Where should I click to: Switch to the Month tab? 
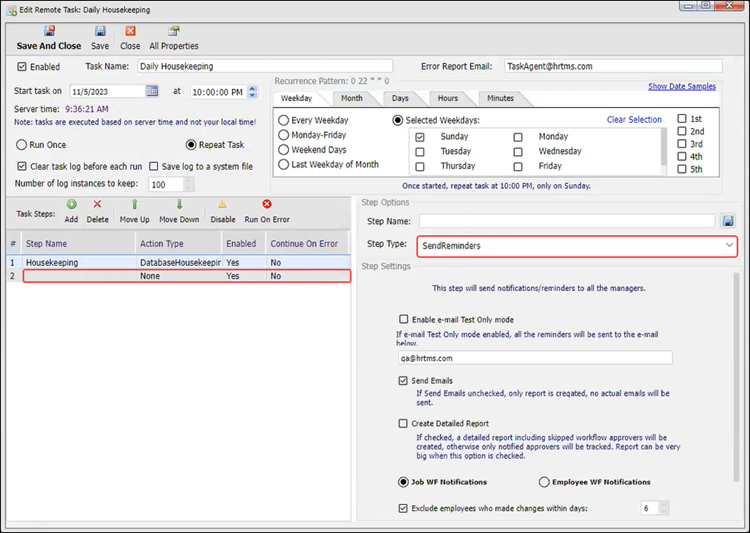(x=351, y=98)
